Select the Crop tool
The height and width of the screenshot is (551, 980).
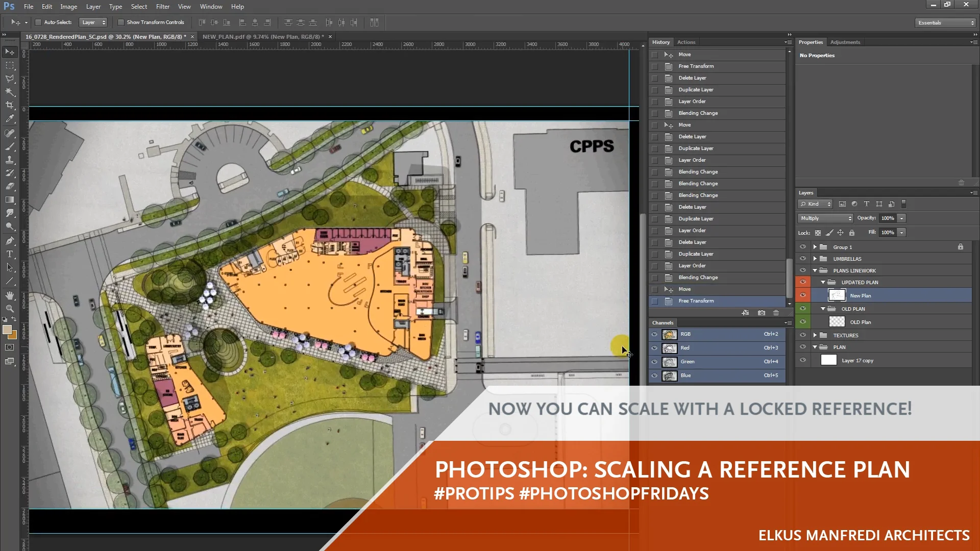10,106
